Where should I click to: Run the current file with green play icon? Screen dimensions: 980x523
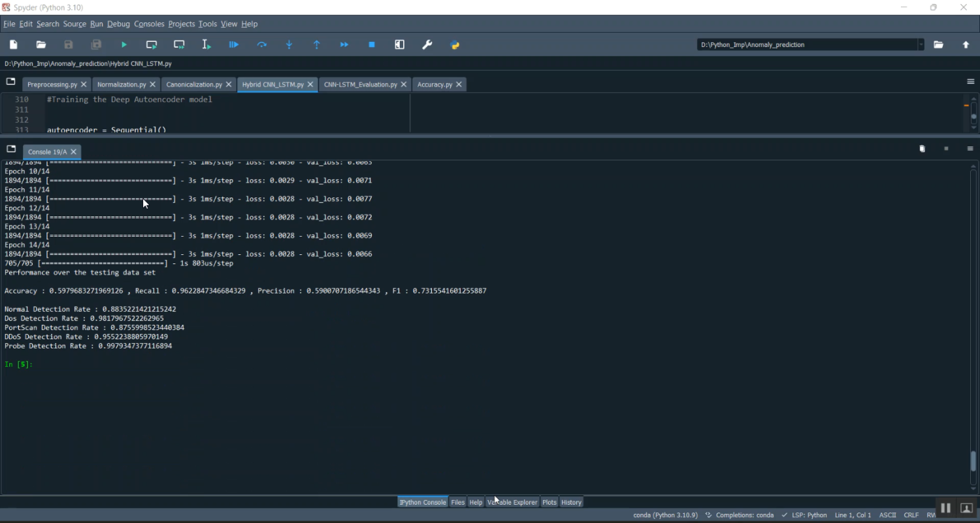[124, 44]
